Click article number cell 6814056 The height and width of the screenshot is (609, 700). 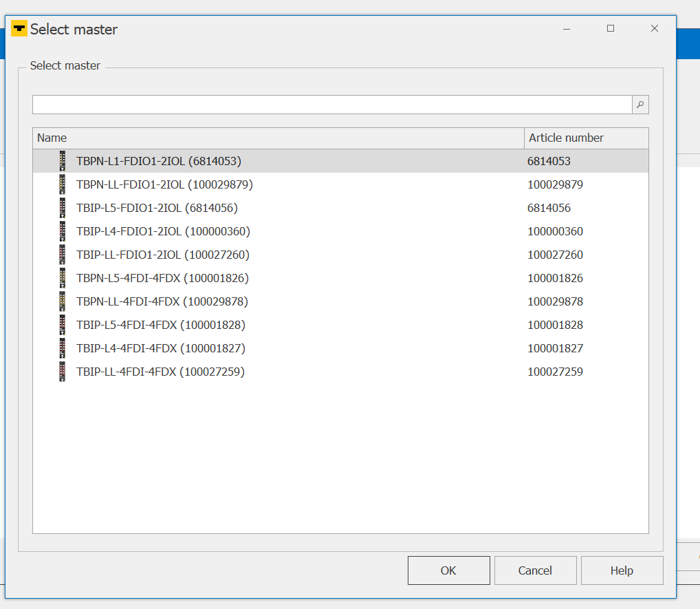[549, 208]
